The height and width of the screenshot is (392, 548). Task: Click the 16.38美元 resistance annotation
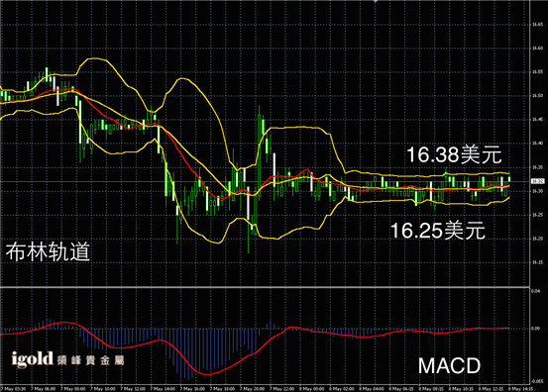tap(454, 155)
